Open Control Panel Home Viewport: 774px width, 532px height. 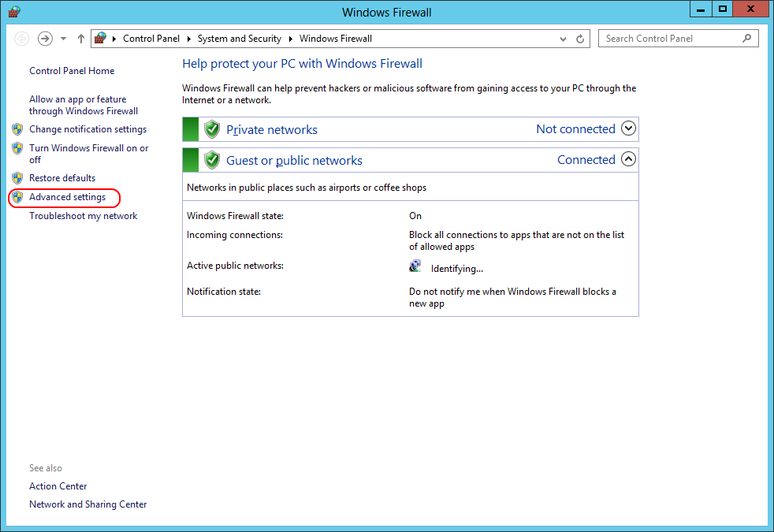coord(72,71)
